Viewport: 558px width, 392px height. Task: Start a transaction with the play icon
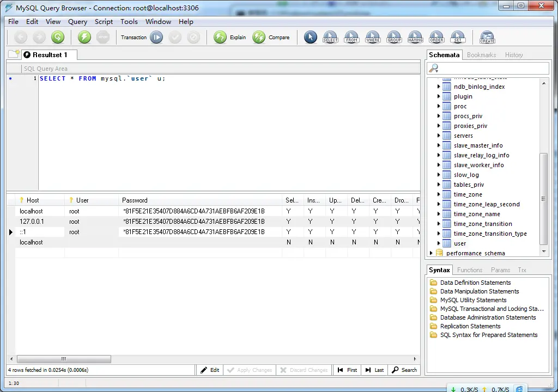click(x=156, y=37)
